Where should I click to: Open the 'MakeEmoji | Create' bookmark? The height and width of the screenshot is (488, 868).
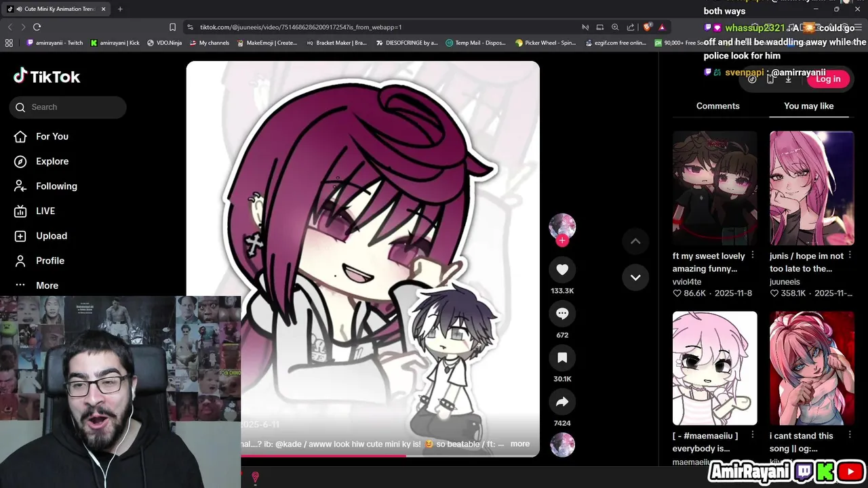click(x=267, y=43)
